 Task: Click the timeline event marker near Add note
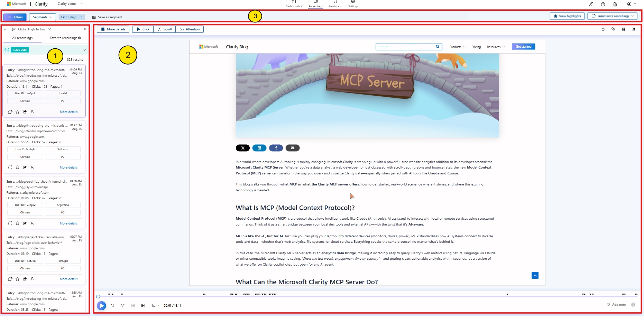click(624, 294)
